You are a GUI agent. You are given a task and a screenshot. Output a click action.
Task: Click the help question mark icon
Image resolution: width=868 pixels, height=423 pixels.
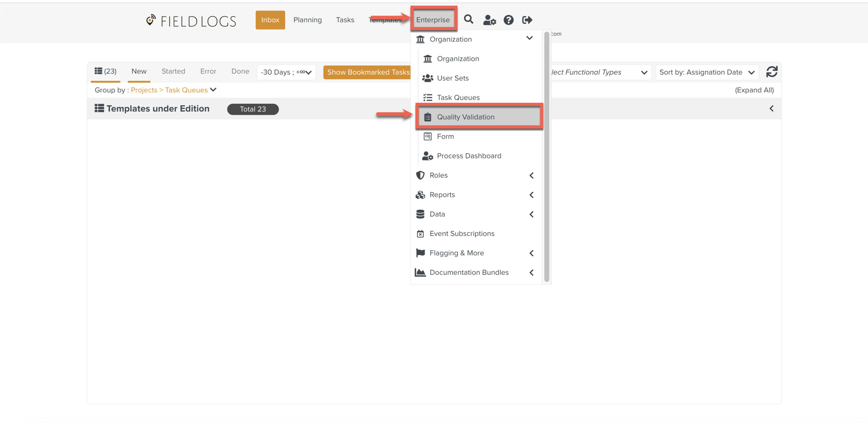[508, 20]
